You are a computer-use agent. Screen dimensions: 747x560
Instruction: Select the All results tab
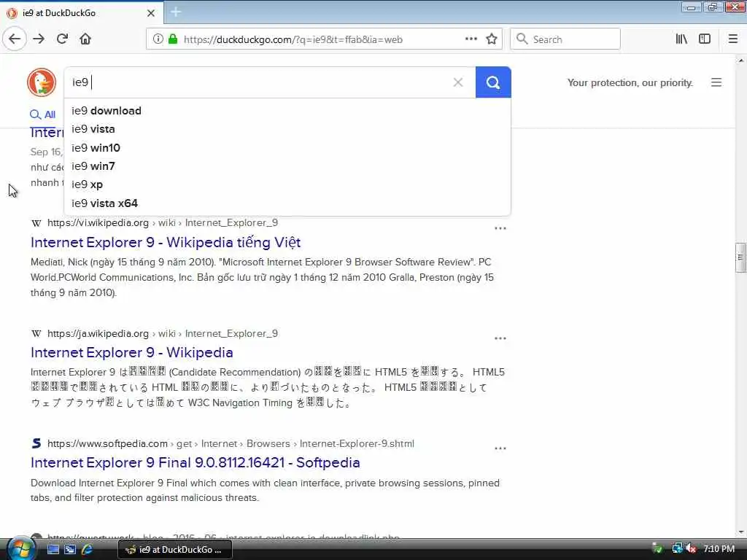[42, 114]
